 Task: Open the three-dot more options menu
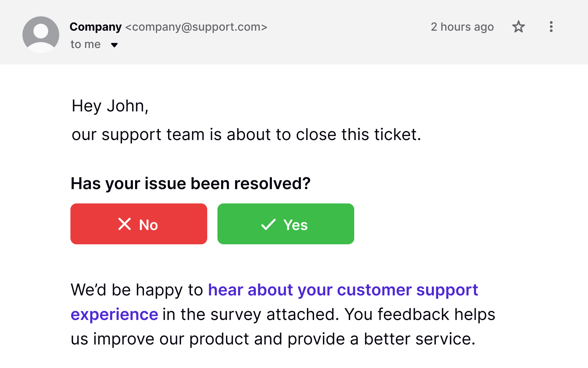pyautogui.click(x=551, y=27)
